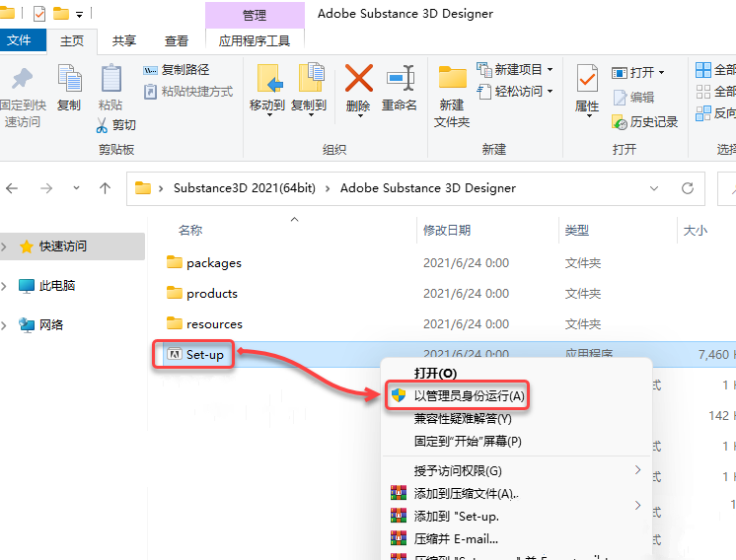Expand the Network (网络) tree node
This screenshot has width=736, height=560.
click(5, 325)
